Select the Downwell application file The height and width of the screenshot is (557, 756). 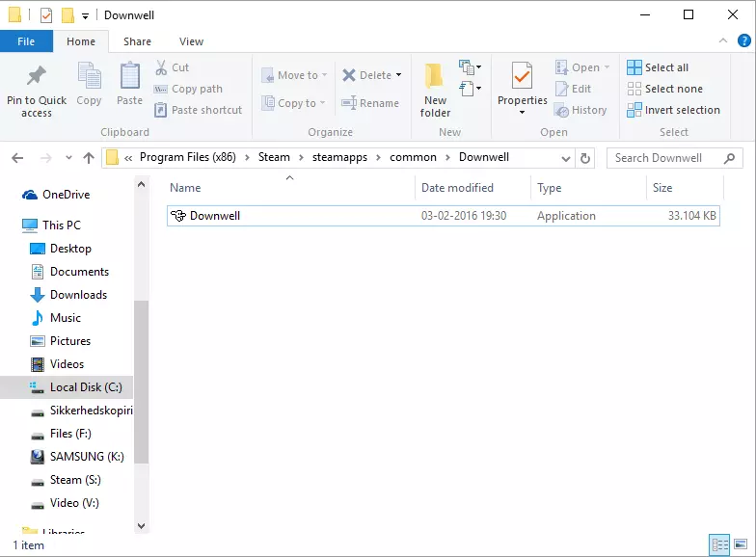click(444, 216)
